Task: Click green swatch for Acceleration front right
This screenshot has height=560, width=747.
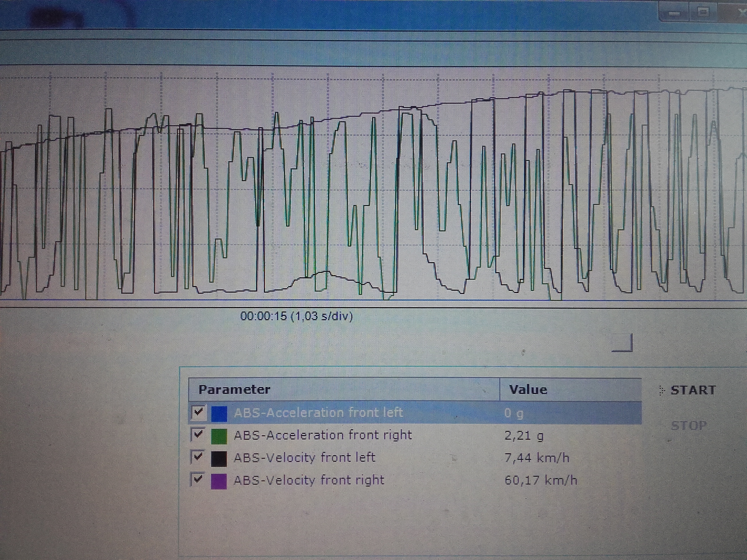Action: coord(219,436)
